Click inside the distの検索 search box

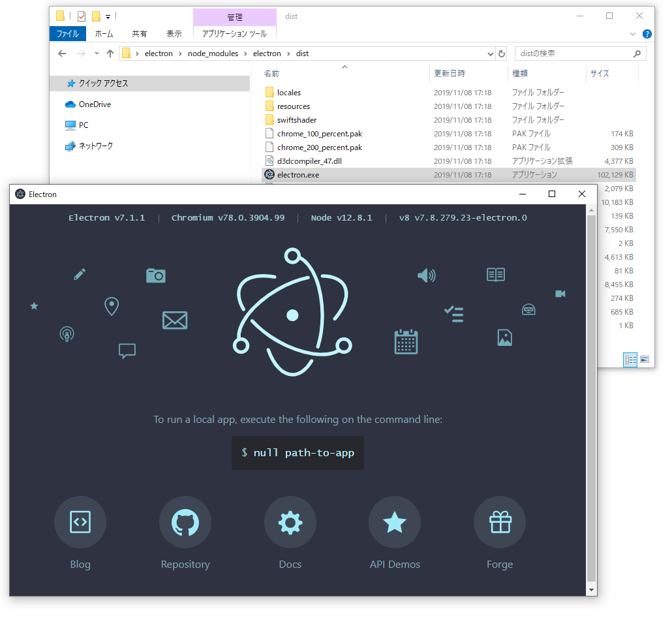point(574,54)
